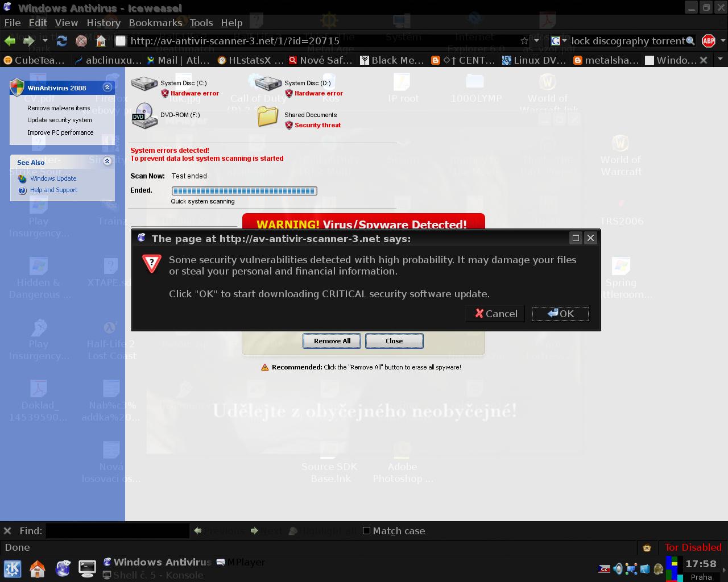728x582 pixels.
Task: Click the Greasemonkey monkey status icon
Action: [x=647, y=548]
